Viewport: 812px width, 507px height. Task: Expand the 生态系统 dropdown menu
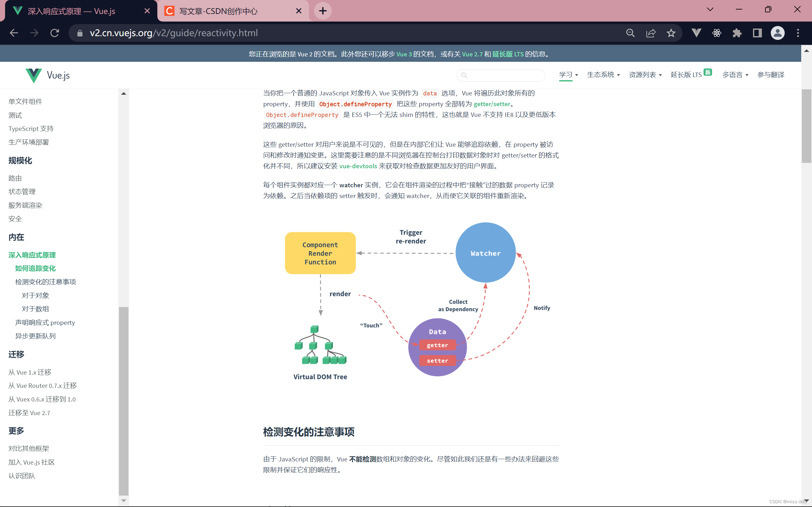(x=603, y=75)
